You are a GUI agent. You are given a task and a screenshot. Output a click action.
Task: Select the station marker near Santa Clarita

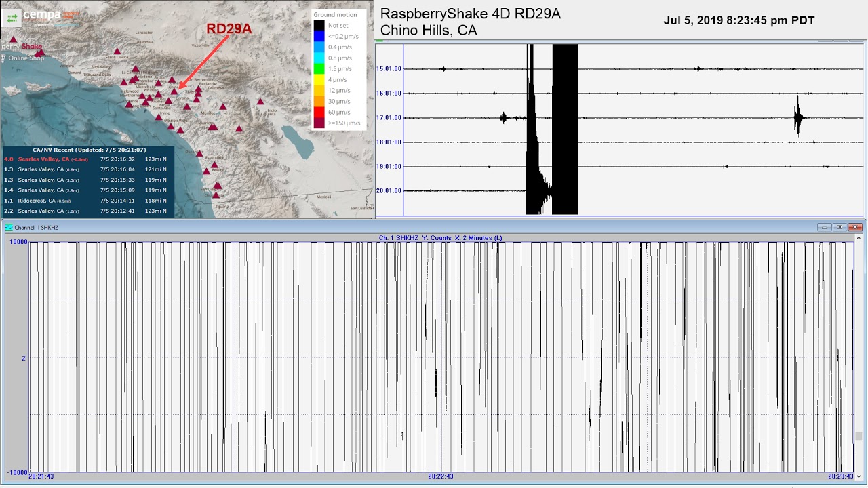tap(117, 51)
